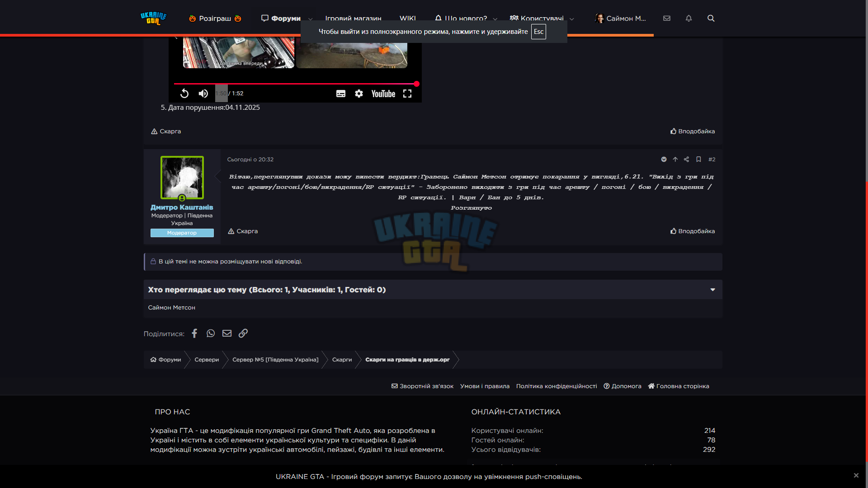This screenshot has height=488, width=868.
Task: Expand the Що нового? dropdown arrow
Action: point(495,19)
